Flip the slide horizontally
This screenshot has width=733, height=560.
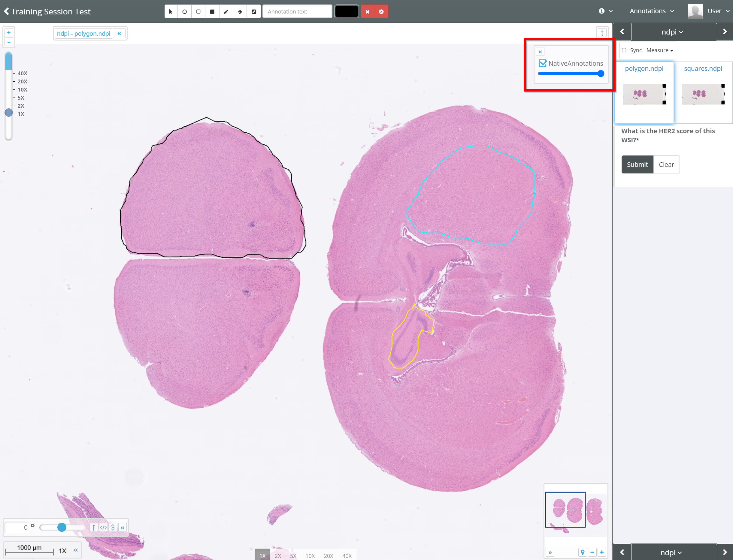(x=103, y=527)
